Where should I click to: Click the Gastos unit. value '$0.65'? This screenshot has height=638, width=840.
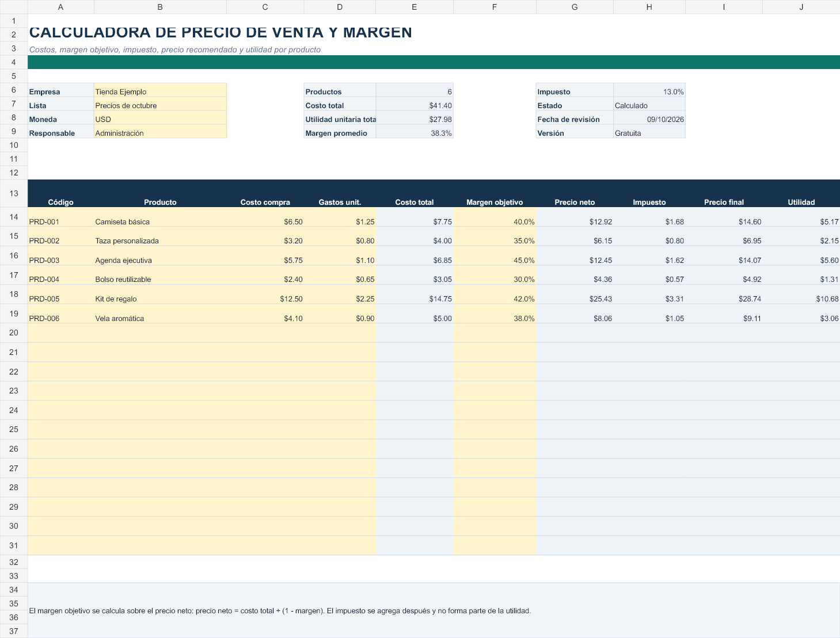coord(340,276)
